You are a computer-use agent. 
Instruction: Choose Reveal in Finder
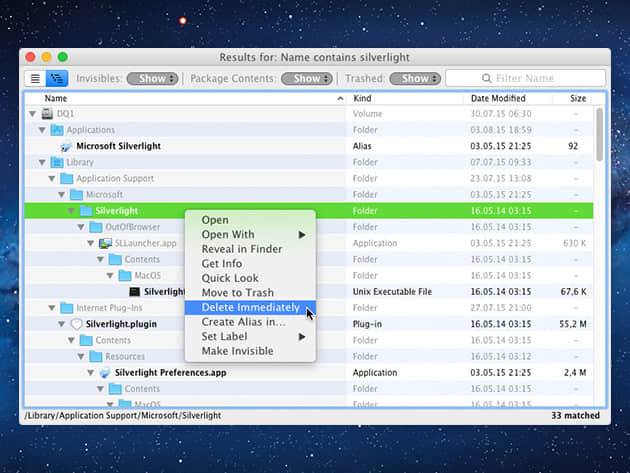(x=242, y=249)
